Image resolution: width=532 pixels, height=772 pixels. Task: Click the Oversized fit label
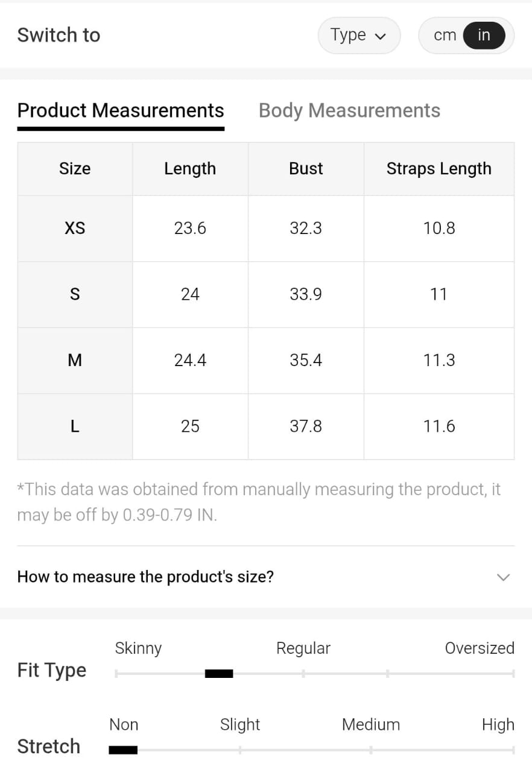[x=480, y=648]
